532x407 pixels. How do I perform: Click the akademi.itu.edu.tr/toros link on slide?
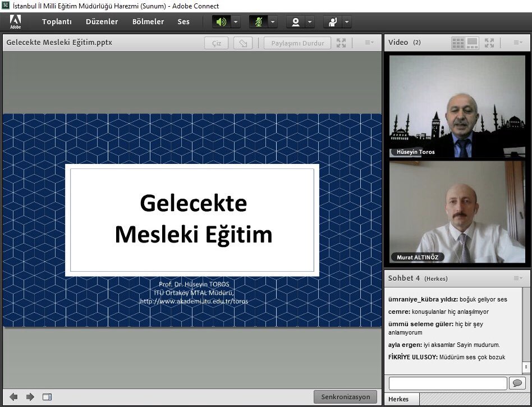194,301
